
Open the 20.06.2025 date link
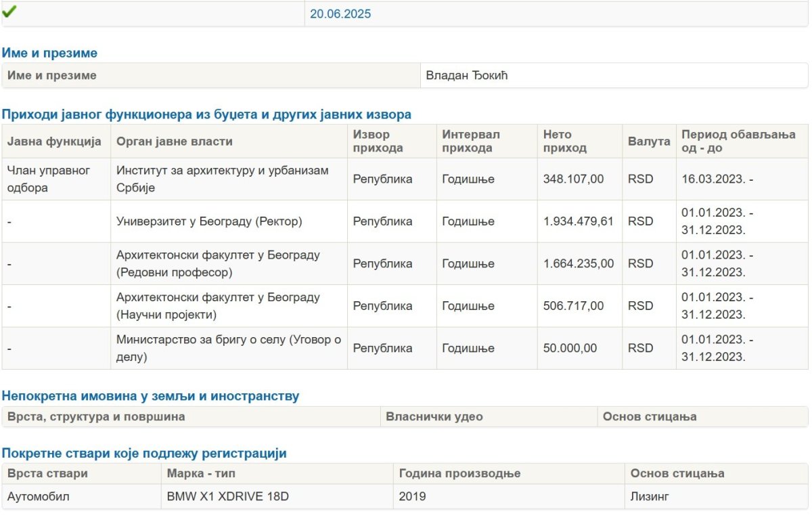tap(340, 14)
